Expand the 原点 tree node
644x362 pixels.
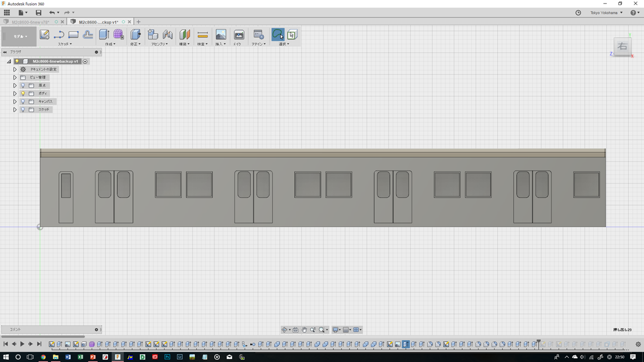(x=15, y=85)
